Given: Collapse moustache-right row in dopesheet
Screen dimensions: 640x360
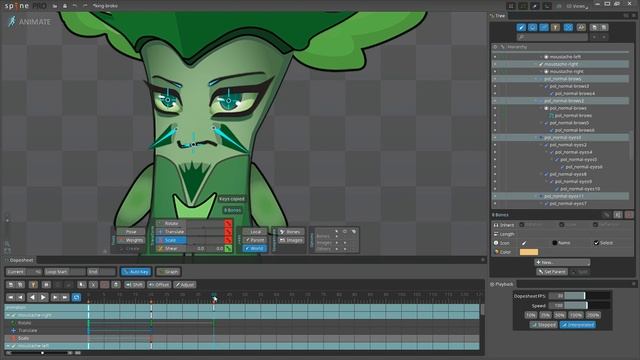Looking at the screenshot, I should [x=8, y=315].
